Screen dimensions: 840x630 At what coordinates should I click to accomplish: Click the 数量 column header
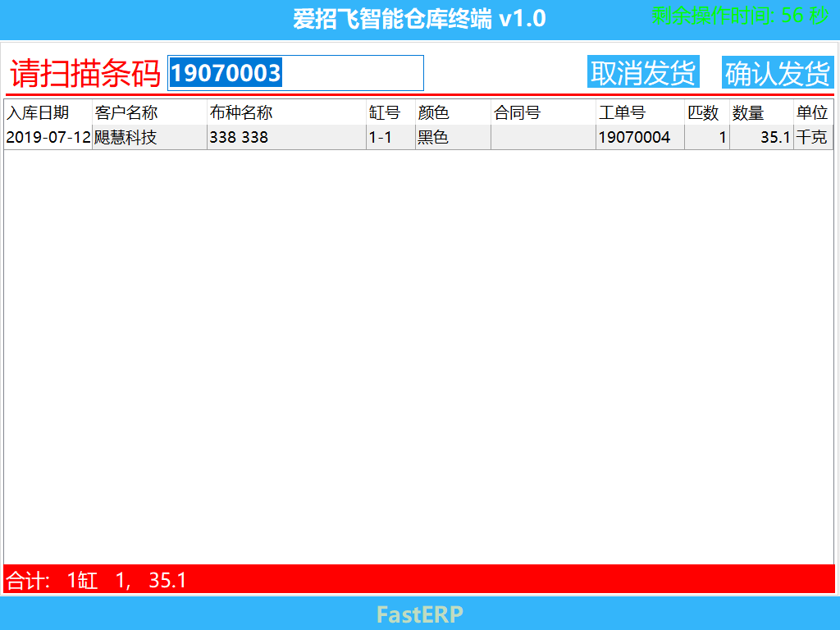click(761, 112)
